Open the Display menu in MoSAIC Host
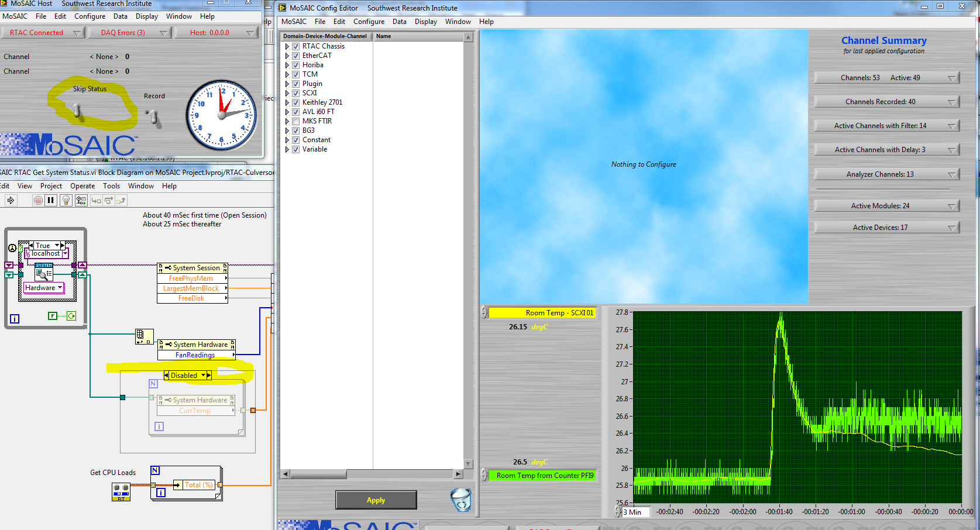 pyautogui.click(x=147, y=16)
